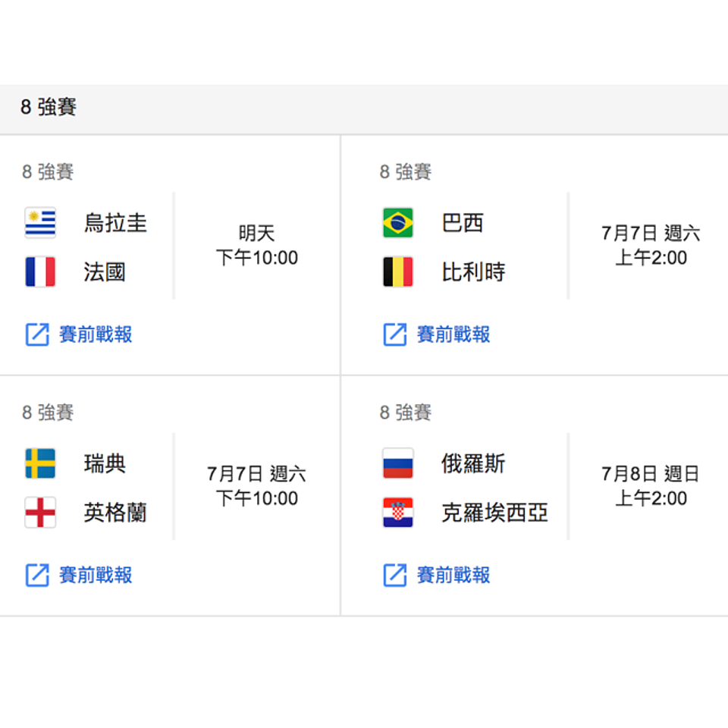Click the 明天 下午10:00 match time
The image size is (728, 728).
257,246
